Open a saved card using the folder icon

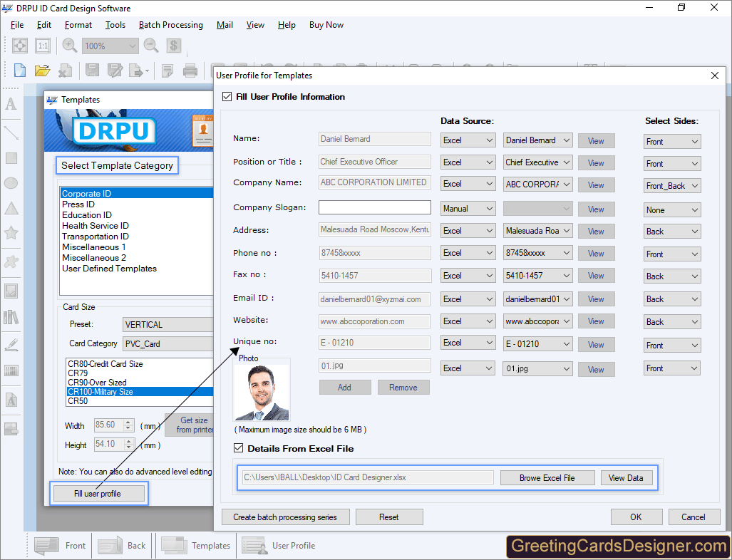point(42,69)
